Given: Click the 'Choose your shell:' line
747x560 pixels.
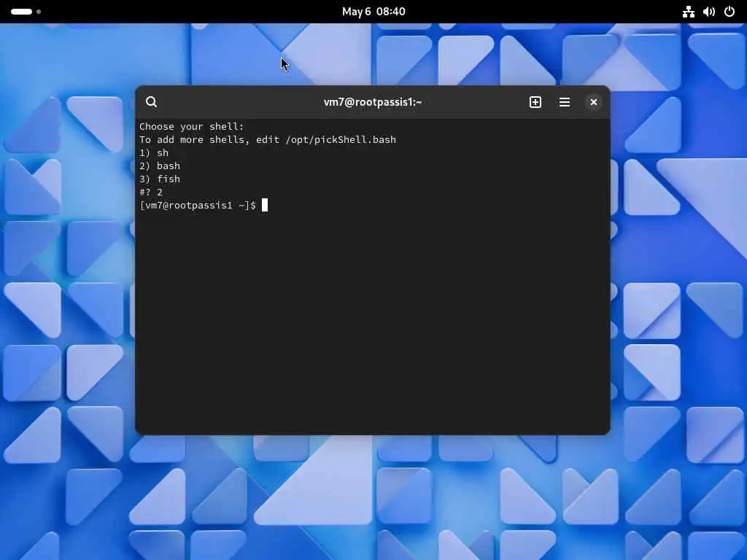Looking at the screenshot, I should tap(192, 127).
